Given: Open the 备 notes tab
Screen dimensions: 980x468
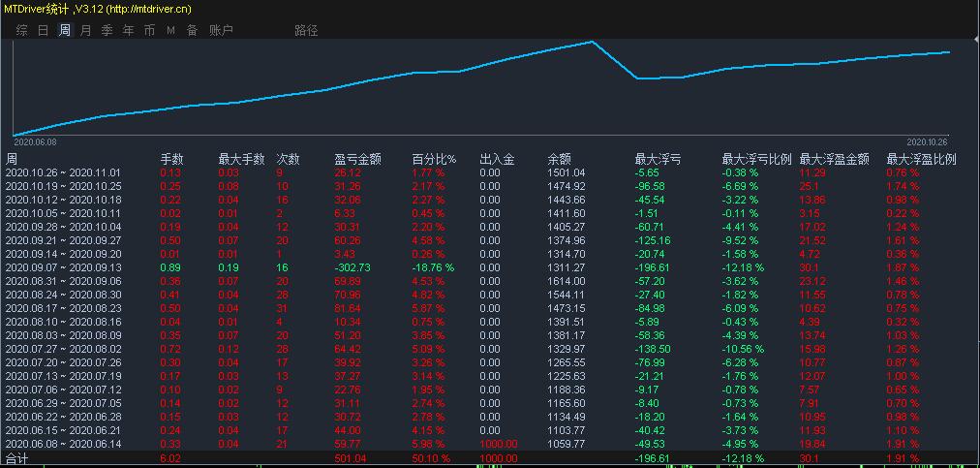Looking at the screenshot, I should point(192,30).
